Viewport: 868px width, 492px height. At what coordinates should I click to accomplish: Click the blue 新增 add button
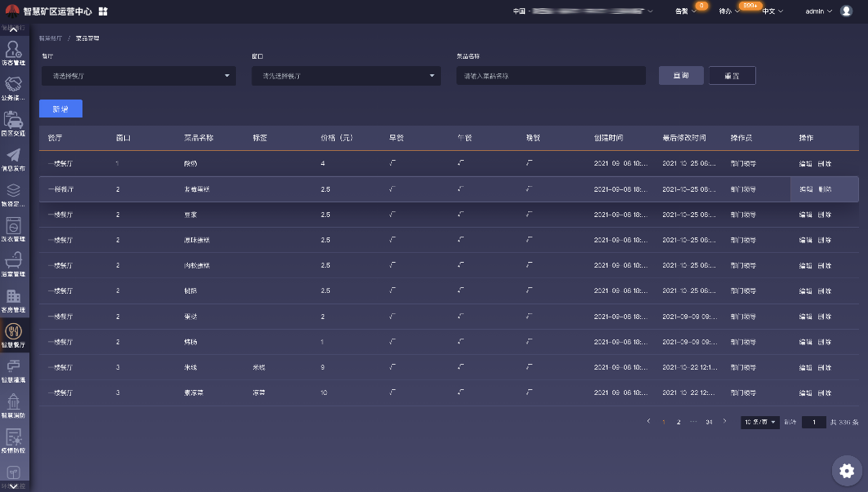click(x=61, y=109)
